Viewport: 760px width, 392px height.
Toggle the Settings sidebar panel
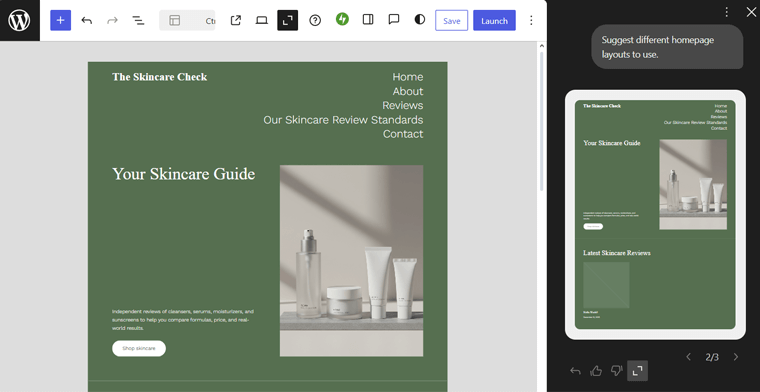(368, 19)
